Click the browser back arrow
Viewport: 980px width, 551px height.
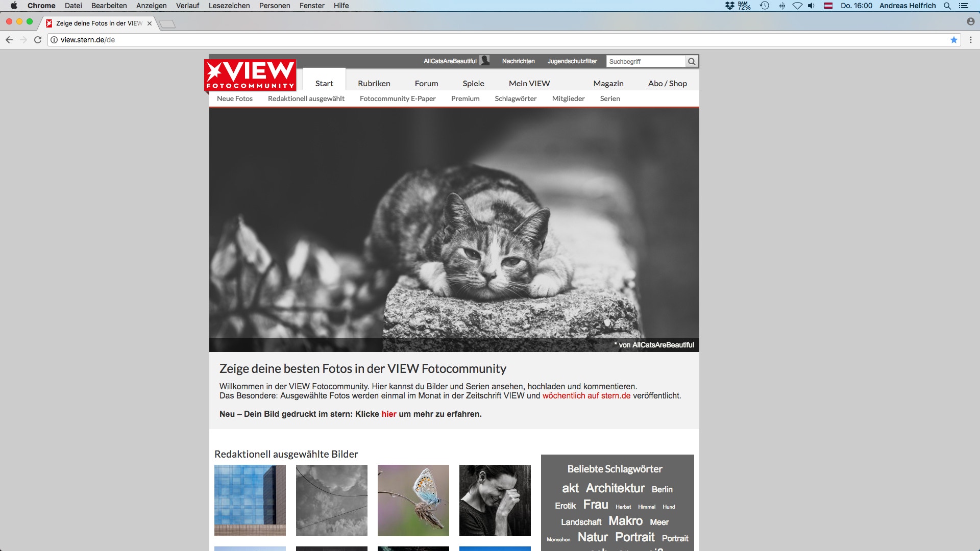tap(9, 40)
